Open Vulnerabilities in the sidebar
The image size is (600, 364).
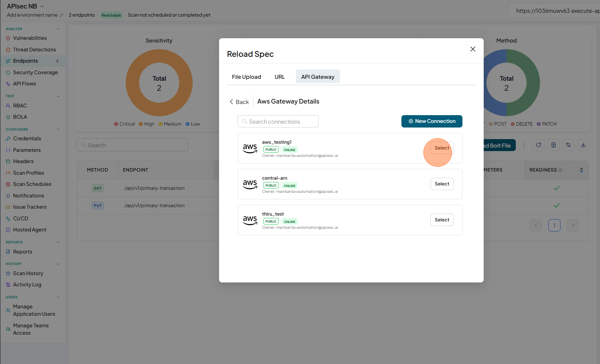[30, 38]
